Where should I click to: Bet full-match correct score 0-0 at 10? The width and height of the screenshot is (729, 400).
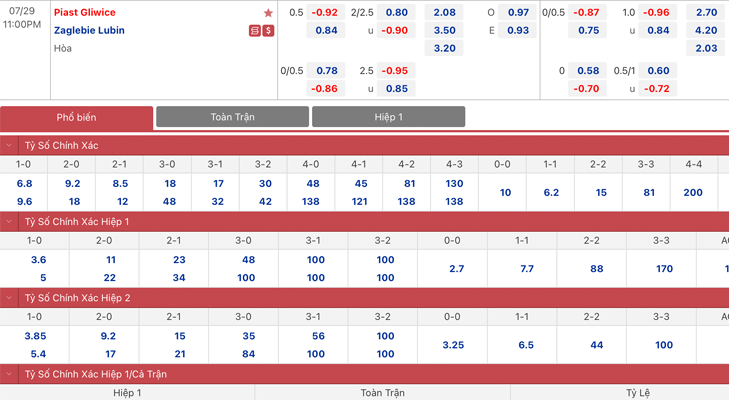[505, 193]
